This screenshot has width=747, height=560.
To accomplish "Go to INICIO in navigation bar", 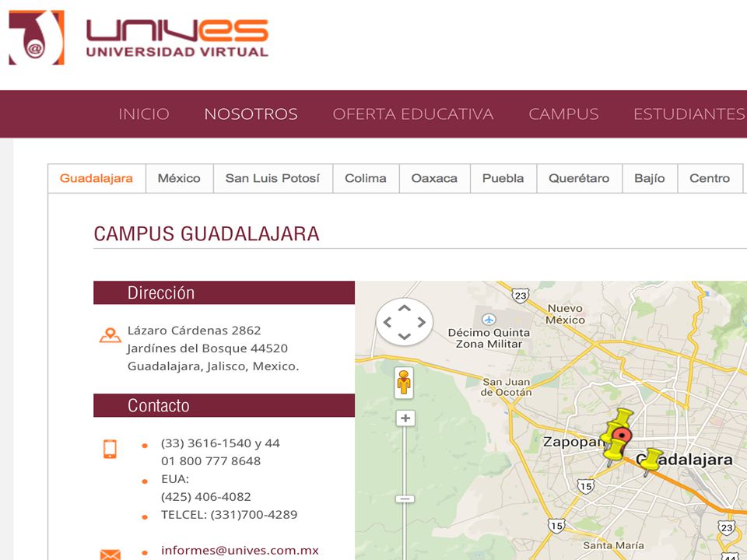I will tap(144, 114).
